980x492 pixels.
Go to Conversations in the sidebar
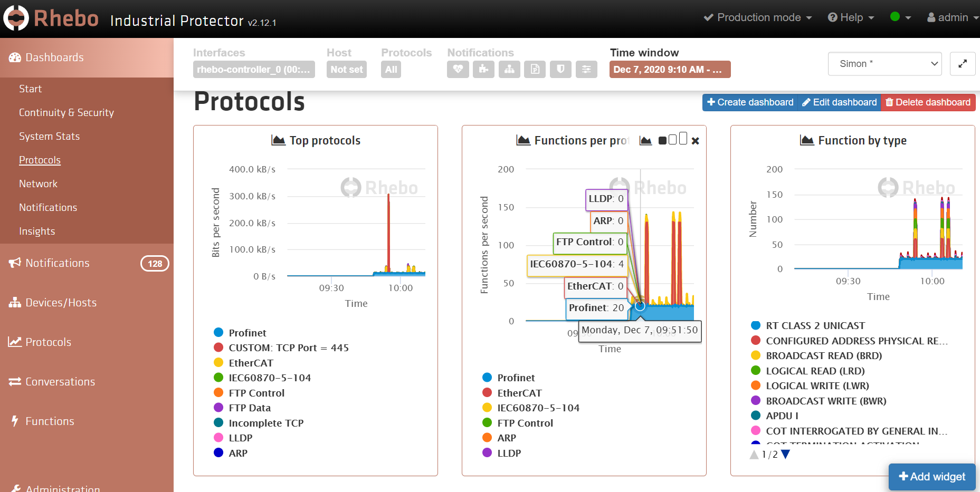(x=60, y=381)
